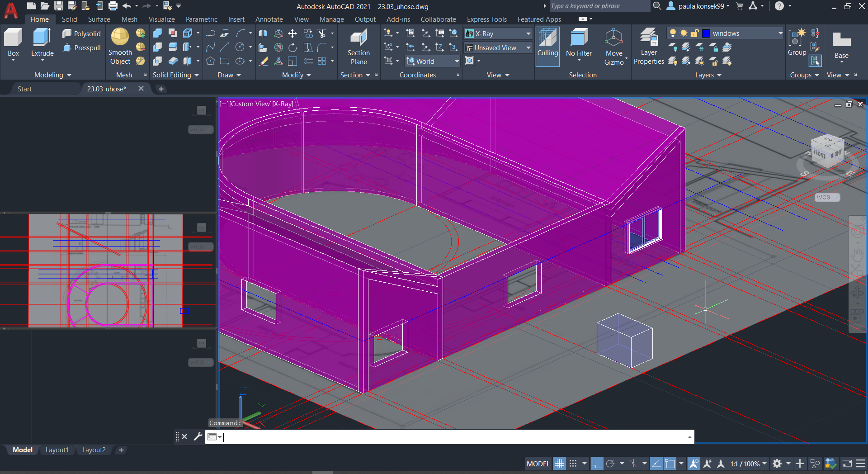
Task: Click the [X-Ray] viewport style label
Action: tap(283, 104)
